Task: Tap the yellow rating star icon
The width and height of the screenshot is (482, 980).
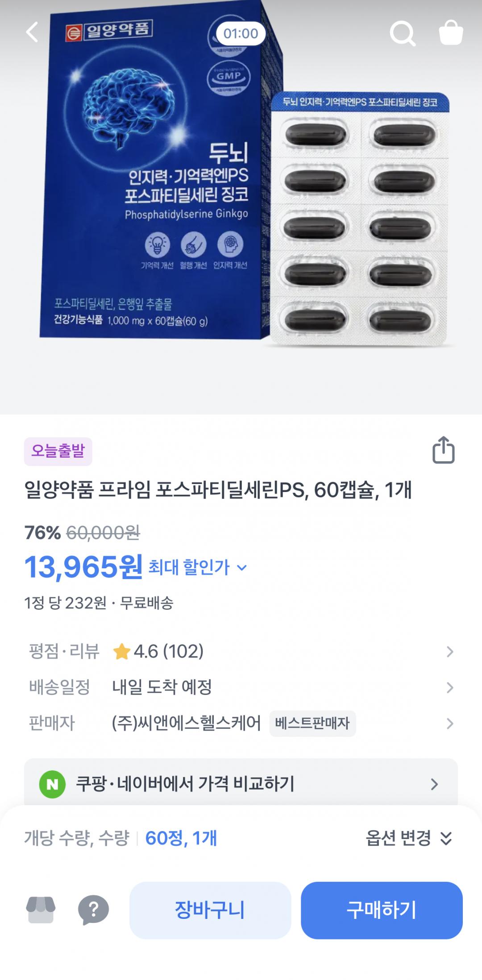Action: coord(121,652)
